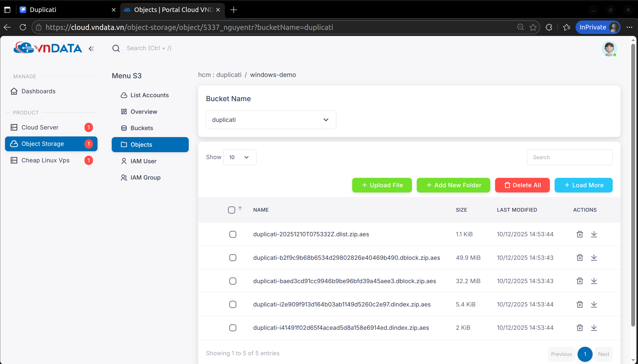Click the search magnifier icon in header

pyautogui.click(x=116, y=48)
